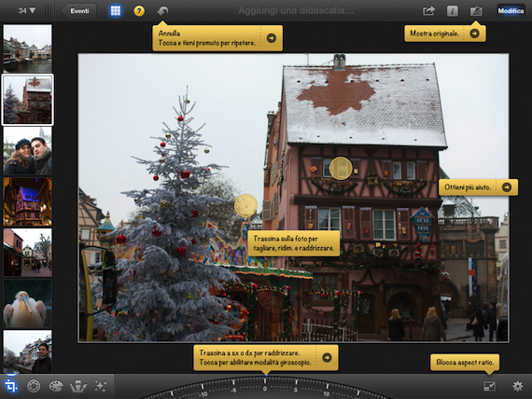
Task: Open the 34 photo count dropdown
Action: pos(27,10)
